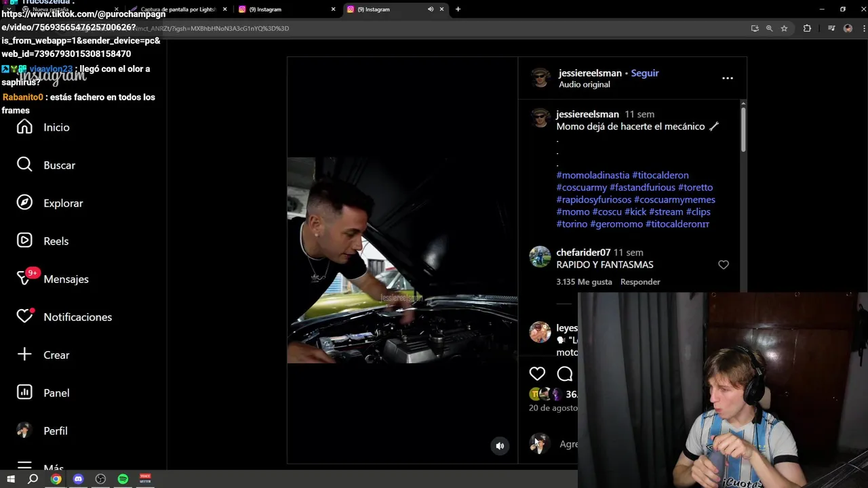Open Chrome extensions puzzle icon
Viewport: 868px width, 488px height.
[807, 28]
